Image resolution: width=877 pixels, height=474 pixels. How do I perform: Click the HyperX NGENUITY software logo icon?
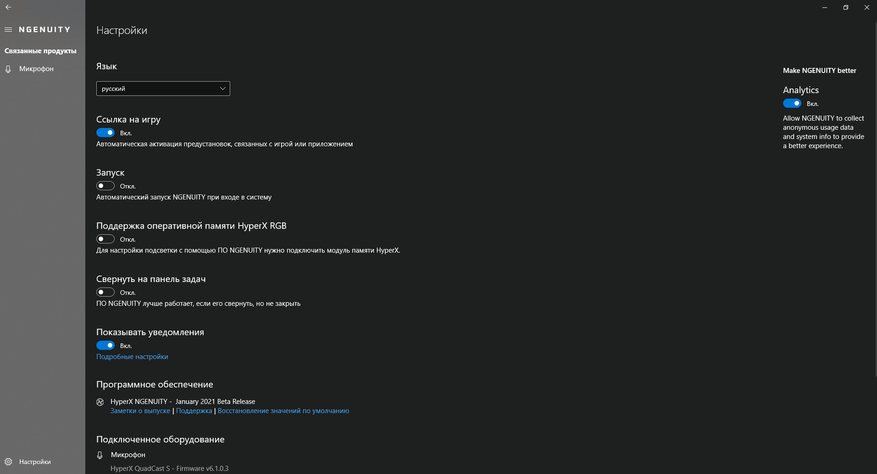(x=100, y=402)
